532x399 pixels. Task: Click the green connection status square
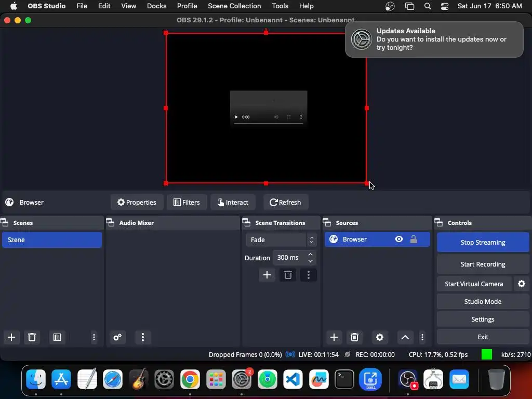(486, 354)
